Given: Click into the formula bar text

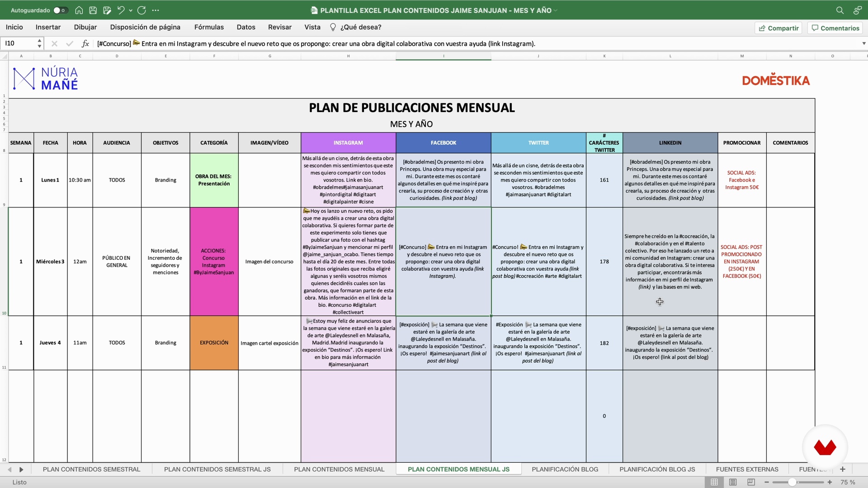Looking at the screenshot, I should [x=475, y=43].
